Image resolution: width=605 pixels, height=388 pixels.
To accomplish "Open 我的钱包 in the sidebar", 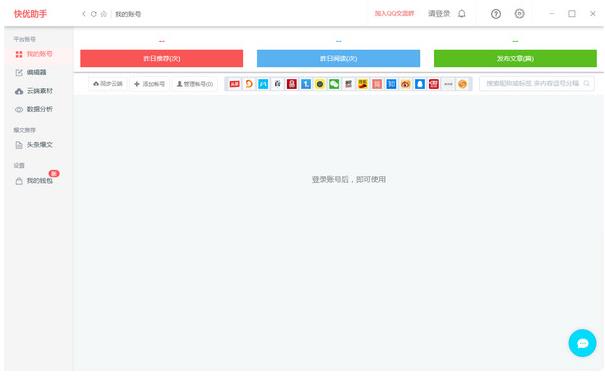I will (x=39, y=181).
